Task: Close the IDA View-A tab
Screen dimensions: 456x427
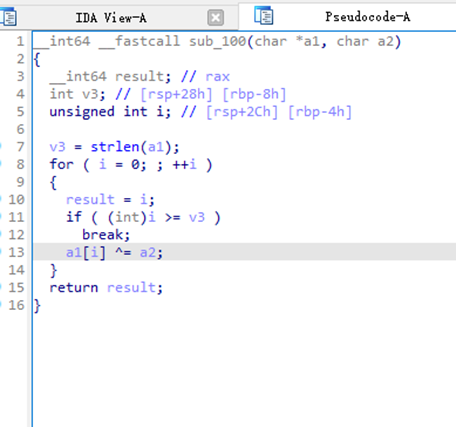Action: 215,18
